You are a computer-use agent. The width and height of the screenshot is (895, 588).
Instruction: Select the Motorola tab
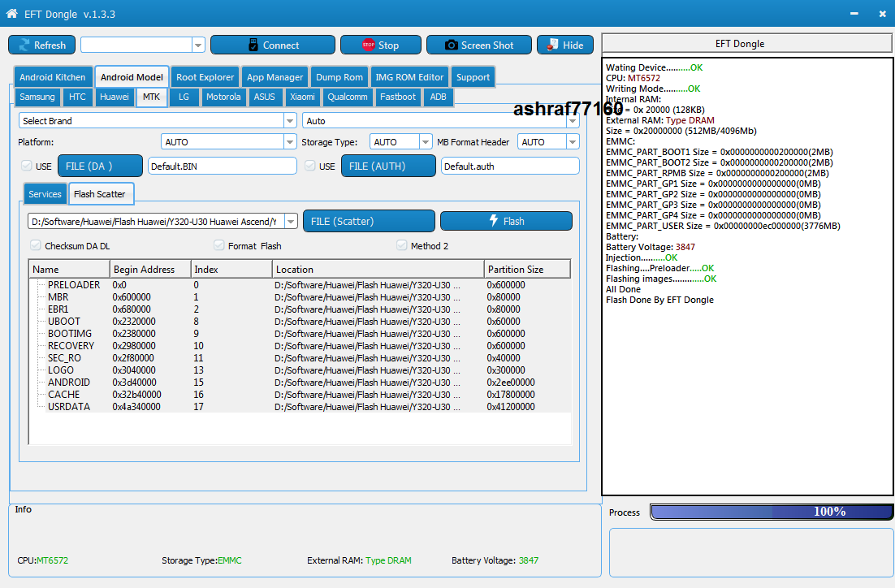pyautogui.click(x=223, y=97)
